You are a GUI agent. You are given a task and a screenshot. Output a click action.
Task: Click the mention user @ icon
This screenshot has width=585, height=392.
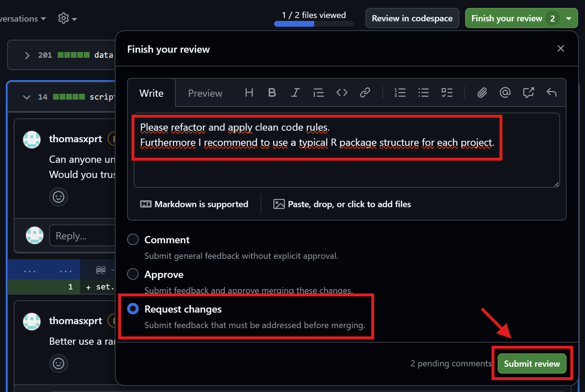(505, 93)
